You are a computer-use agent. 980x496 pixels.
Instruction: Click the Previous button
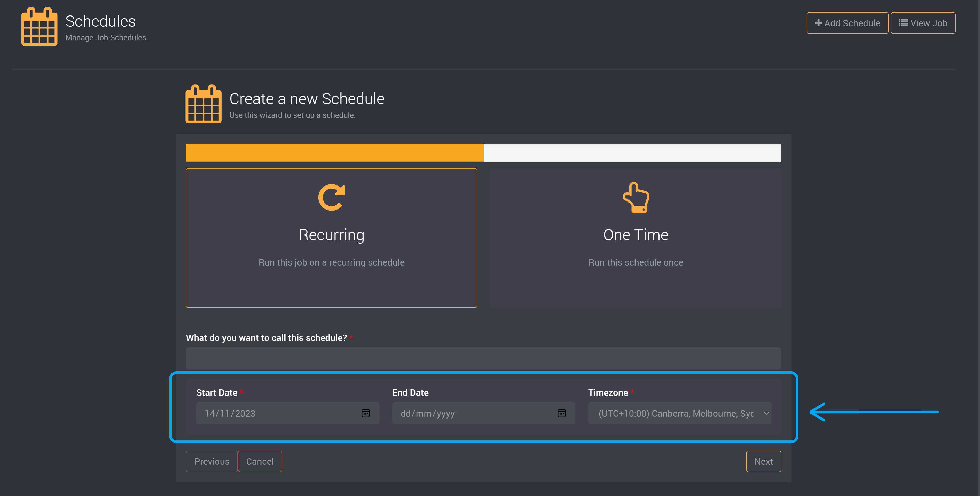211,461
